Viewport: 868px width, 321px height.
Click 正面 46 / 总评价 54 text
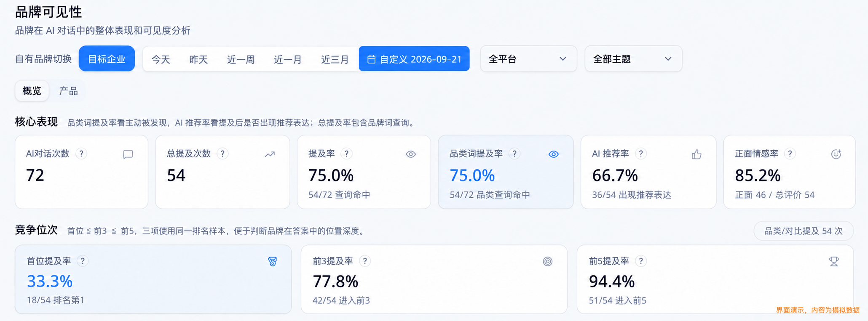pos(775,195)
